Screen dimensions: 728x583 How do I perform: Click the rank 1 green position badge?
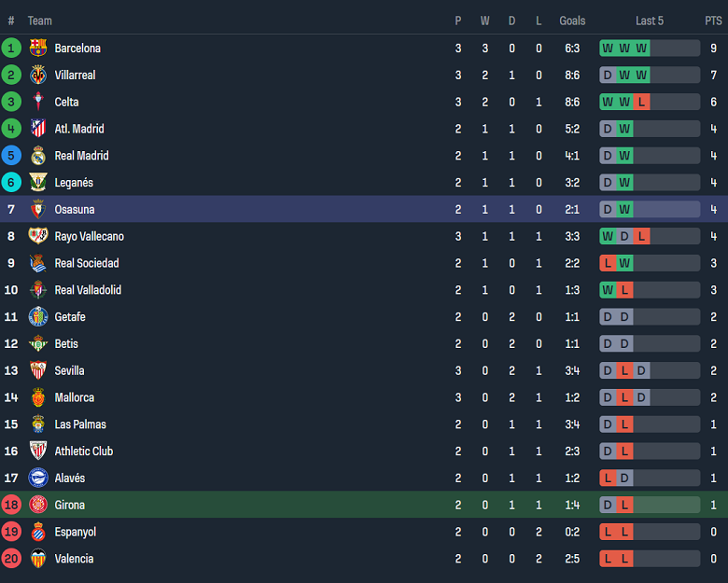coord(11,49)
